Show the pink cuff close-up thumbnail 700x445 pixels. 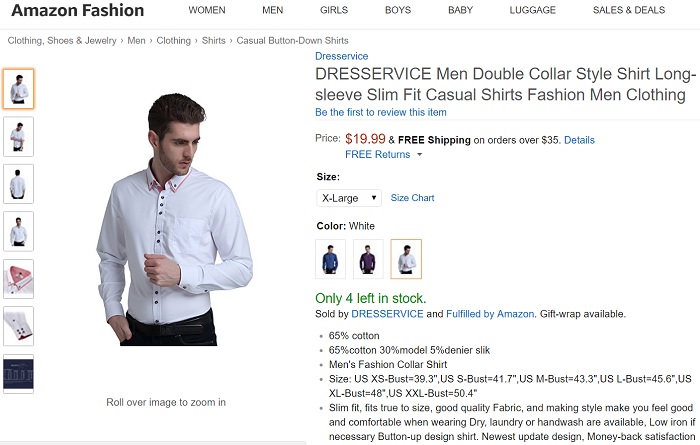click(18, 279)
